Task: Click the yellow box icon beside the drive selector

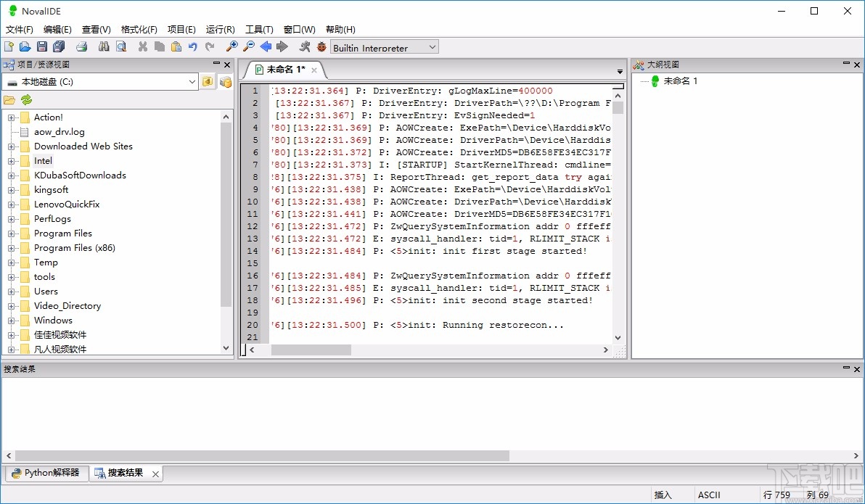Action: [226, 82]
